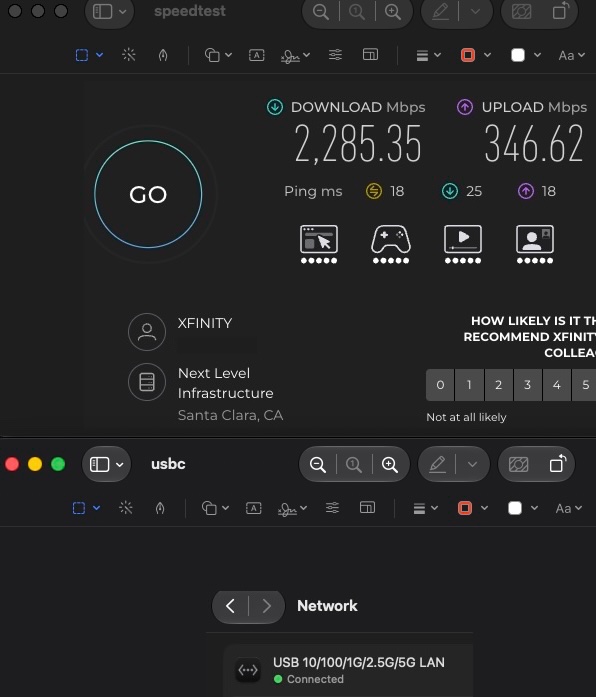Select the Sketch pen tool in speedtest window
This screenshot has height=697, width=596.
pos(163,55)
